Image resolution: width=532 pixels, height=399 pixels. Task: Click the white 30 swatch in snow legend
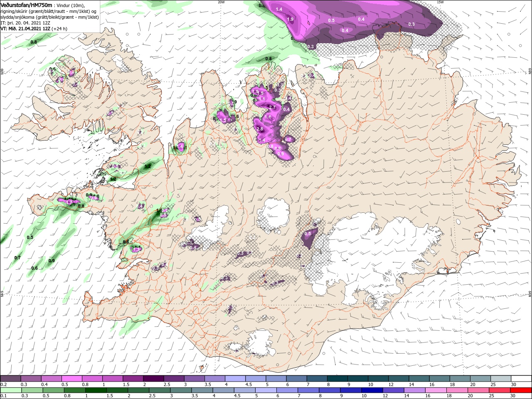click(521, 379)
